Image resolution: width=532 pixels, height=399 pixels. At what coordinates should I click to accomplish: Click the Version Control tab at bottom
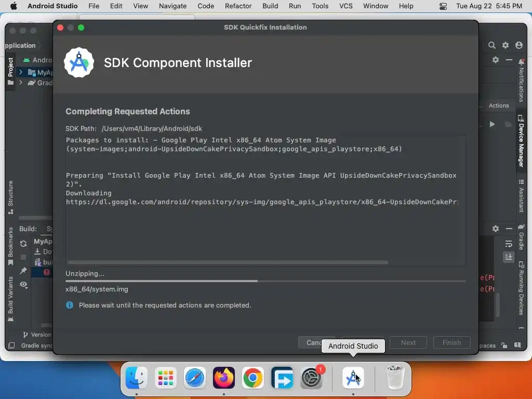click(x=37, y=335)
